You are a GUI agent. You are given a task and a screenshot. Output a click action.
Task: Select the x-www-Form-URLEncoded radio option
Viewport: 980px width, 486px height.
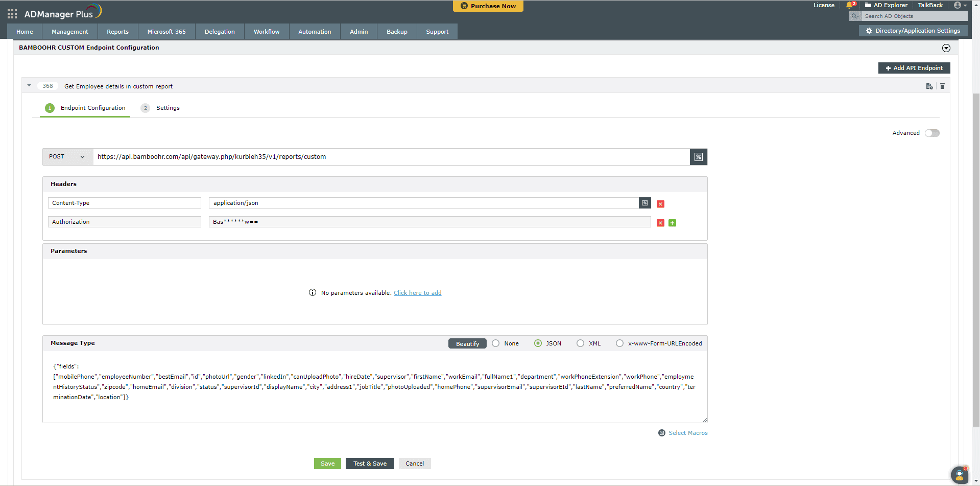tap(619, 343)
